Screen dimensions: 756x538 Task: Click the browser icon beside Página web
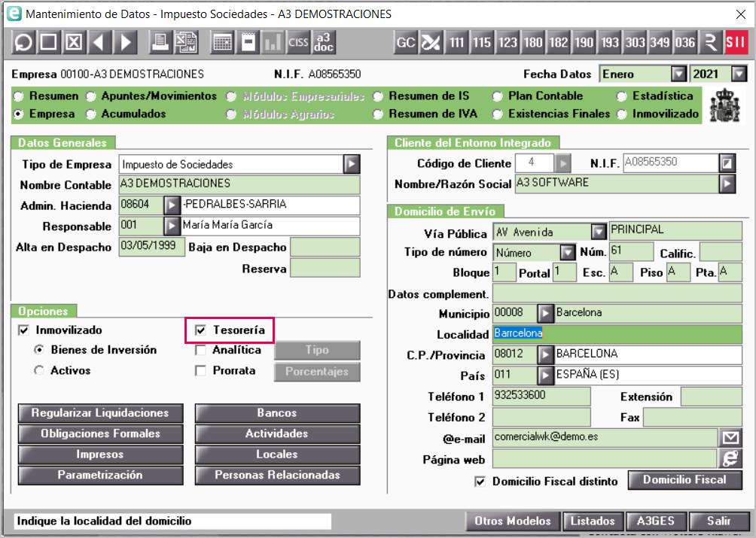pyautogui.click(x=730, y=458)
